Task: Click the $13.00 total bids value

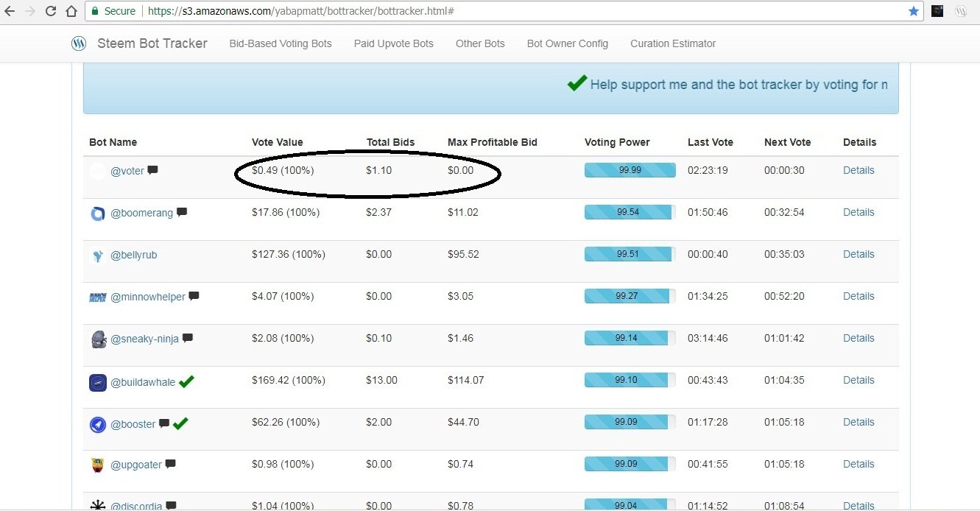Action: point(381,381)
